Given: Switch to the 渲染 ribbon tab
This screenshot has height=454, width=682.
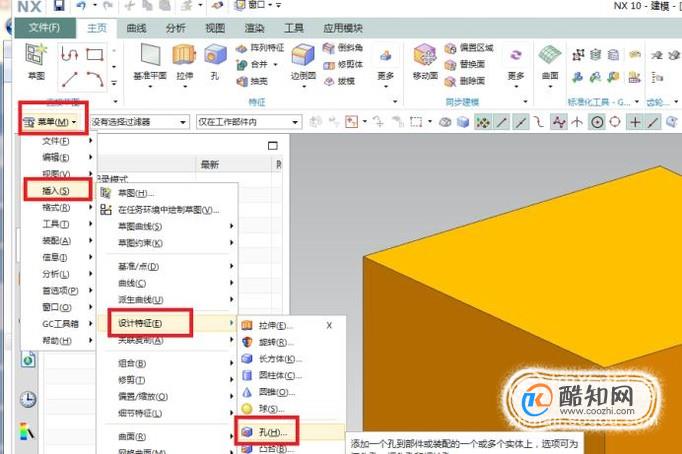Looking at the screenshot, I should pos(254,28).
